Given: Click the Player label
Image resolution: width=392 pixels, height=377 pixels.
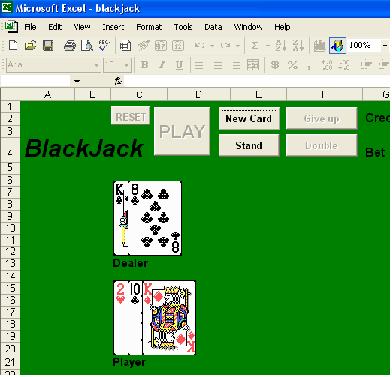Looking at the screenshot, I should 129,362.
